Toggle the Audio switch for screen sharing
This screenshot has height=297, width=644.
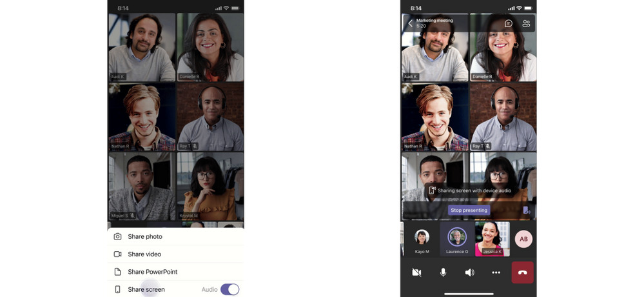click(x=229, y=289)
